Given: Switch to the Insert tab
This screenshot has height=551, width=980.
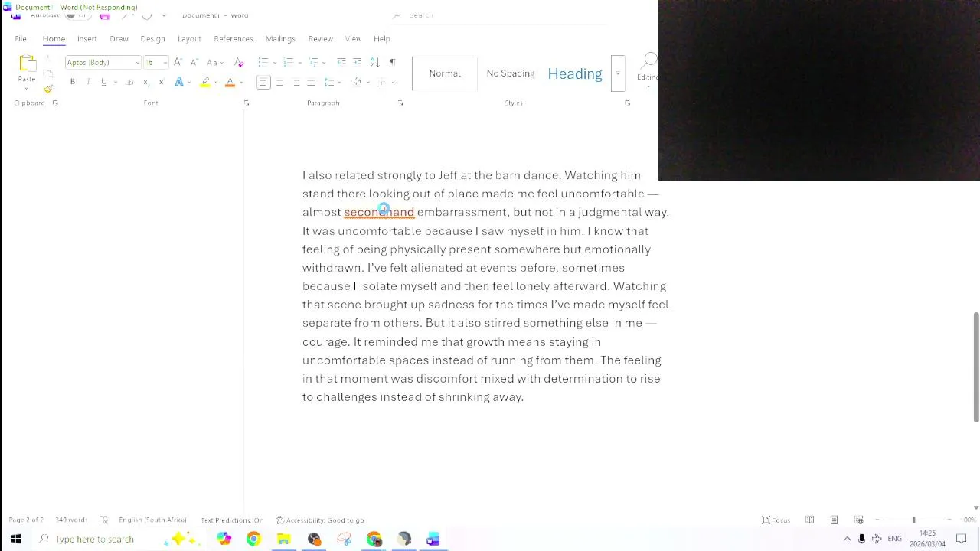Looking at the screenshot, I should click(87, 38).
